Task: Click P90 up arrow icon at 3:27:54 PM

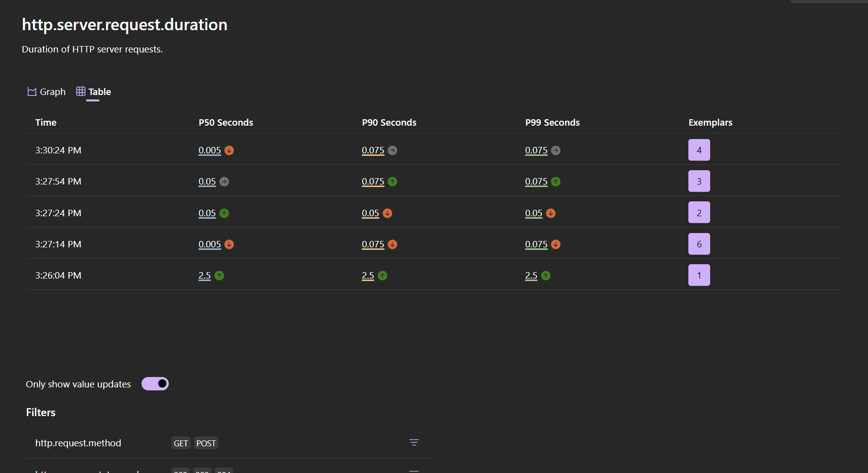Action: tap(392, 182)
